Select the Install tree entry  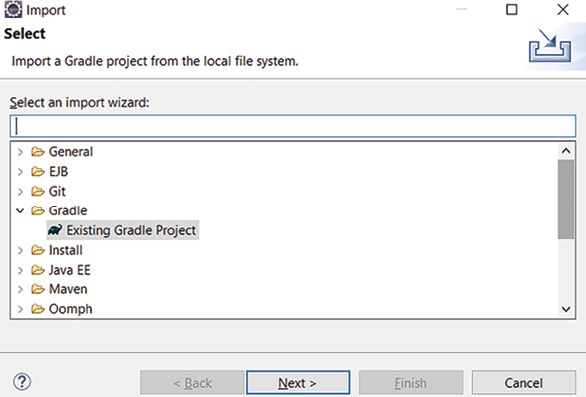[65, 250]
